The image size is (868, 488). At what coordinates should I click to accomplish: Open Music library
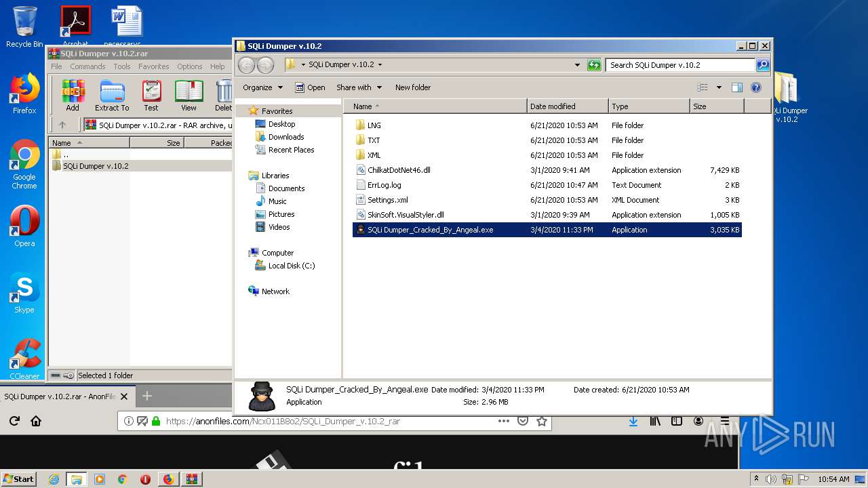click(x=277, y=201)
